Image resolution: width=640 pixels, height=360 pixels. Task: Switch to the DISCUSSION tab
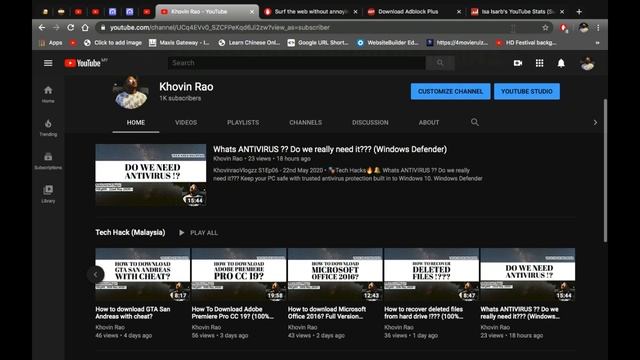pos(370,122)
